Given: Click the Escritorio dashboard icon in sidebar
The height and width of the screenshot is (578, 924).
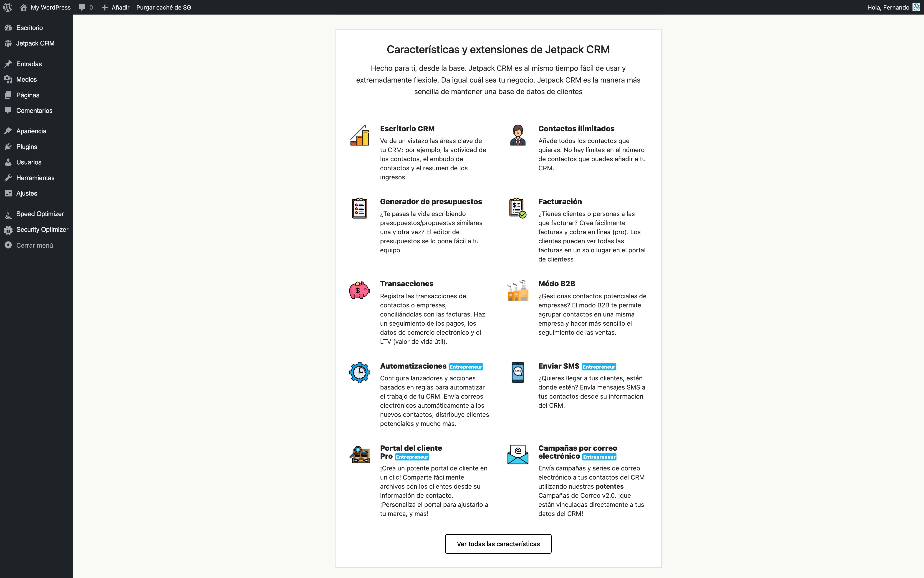Looking at the screenshot, I should (8, 28).
